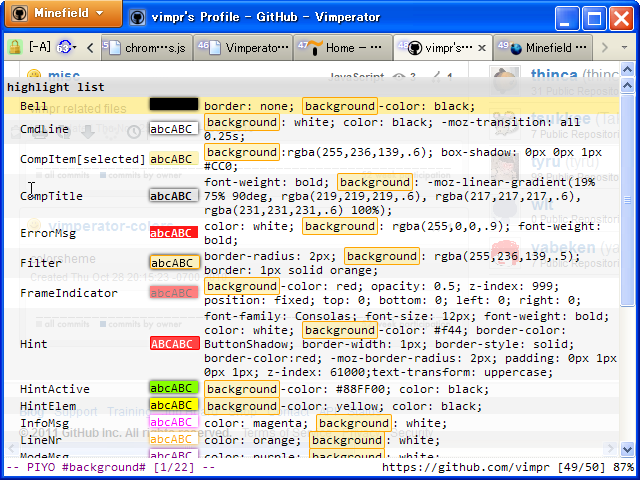Select the Bell highlight row name
The width and height of the screenshot is (640, 480).
pyautogui.click(x=33, y=106)
